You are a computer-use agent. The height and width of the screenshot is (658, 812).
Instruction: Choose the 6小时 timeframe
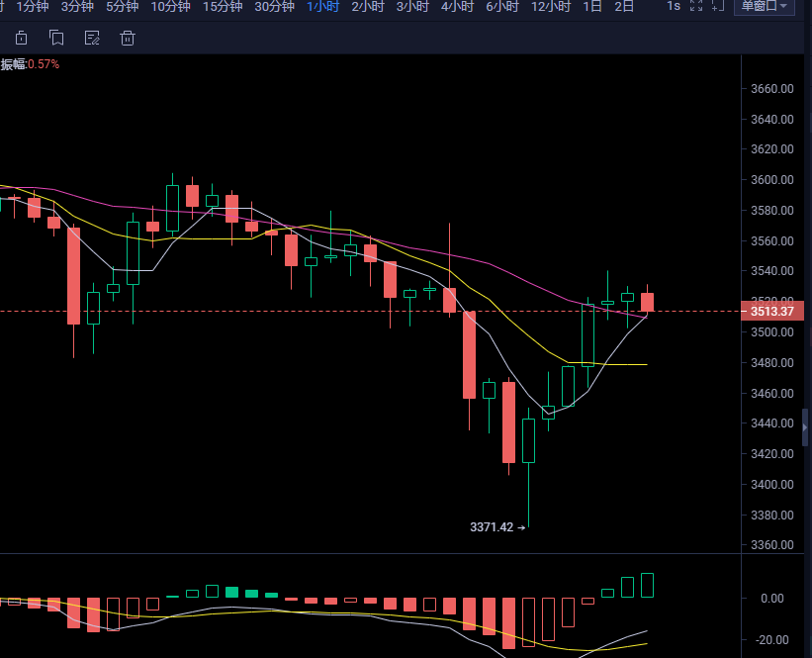[502, 6]
